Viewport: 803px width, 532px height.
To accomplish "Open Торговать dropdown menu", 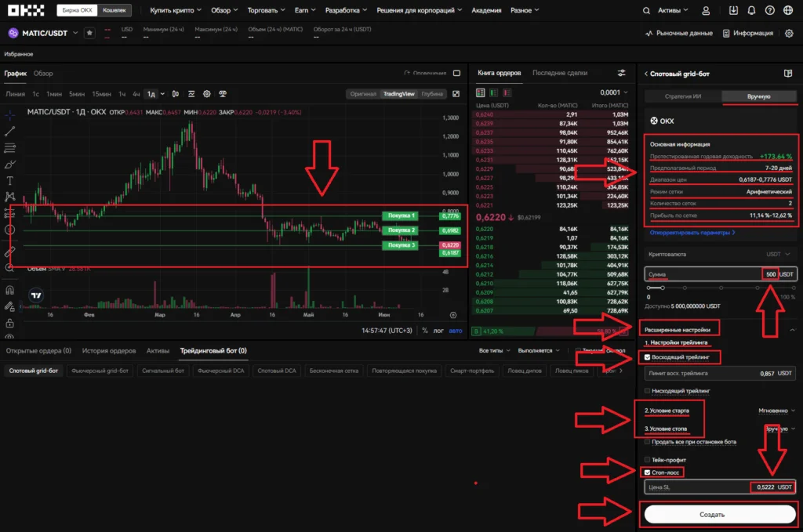I will [267, 10].
